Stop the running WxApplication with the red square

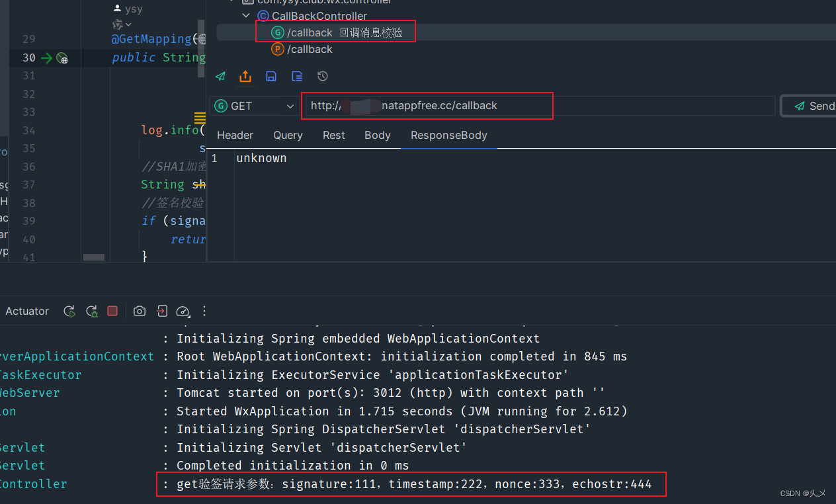[x=112, y=311]
